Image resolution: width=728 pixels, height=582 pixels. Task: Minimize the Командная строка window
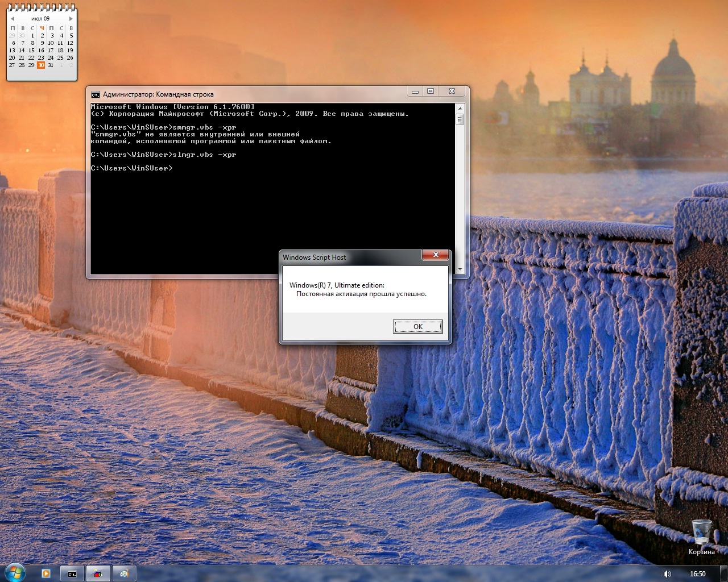[415, 91]
